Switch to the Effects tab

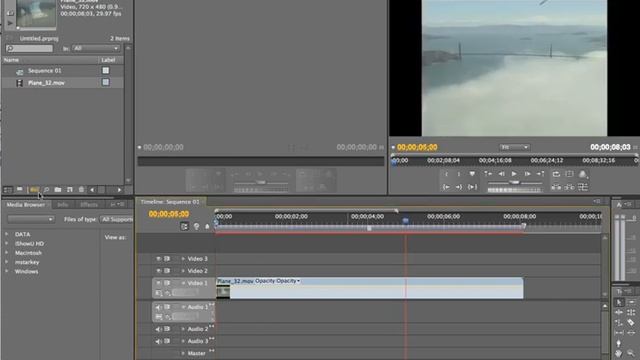(x=89, y=204)
